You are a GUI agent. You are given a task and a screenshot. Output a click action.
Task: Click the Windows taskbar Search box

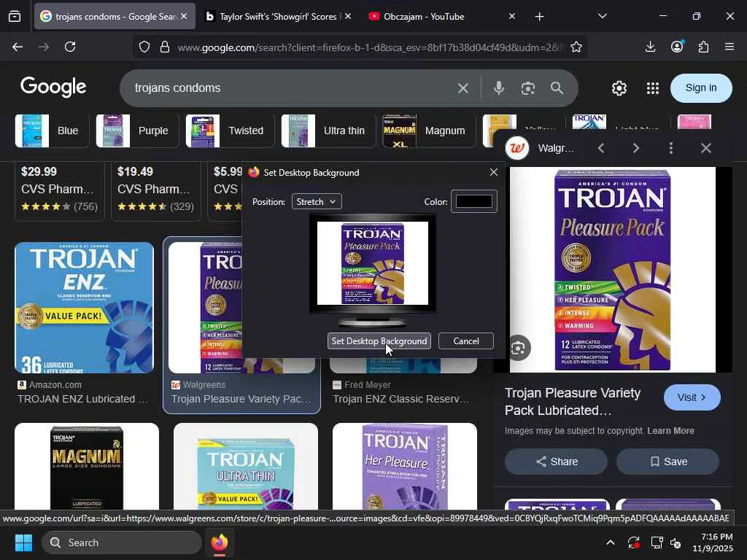(x=122, y=542)
